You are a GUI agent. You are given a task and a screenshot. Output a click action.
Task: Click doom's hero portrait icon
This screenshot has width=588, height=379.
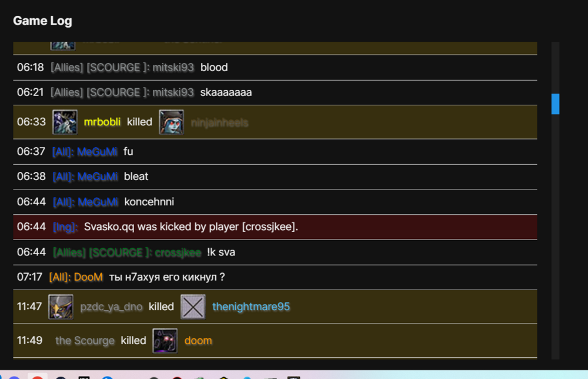[165, 341]
